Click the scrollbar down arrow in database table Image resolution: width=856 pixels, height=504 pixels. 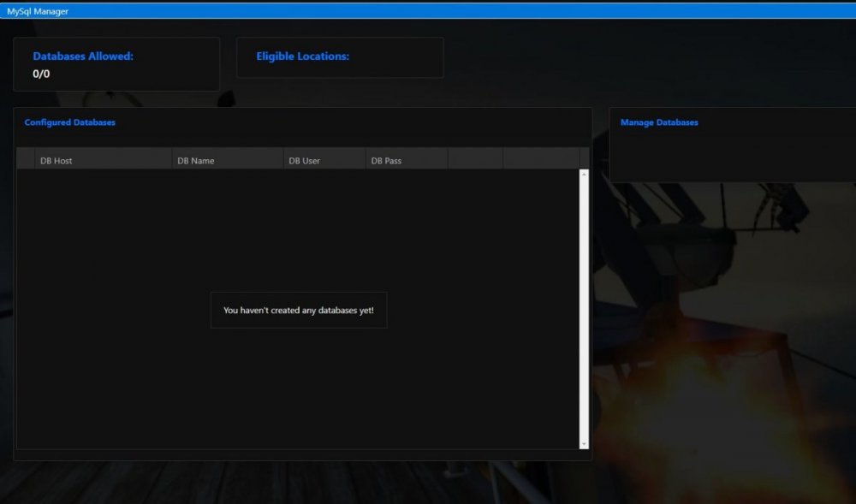[x=584, y=444]
